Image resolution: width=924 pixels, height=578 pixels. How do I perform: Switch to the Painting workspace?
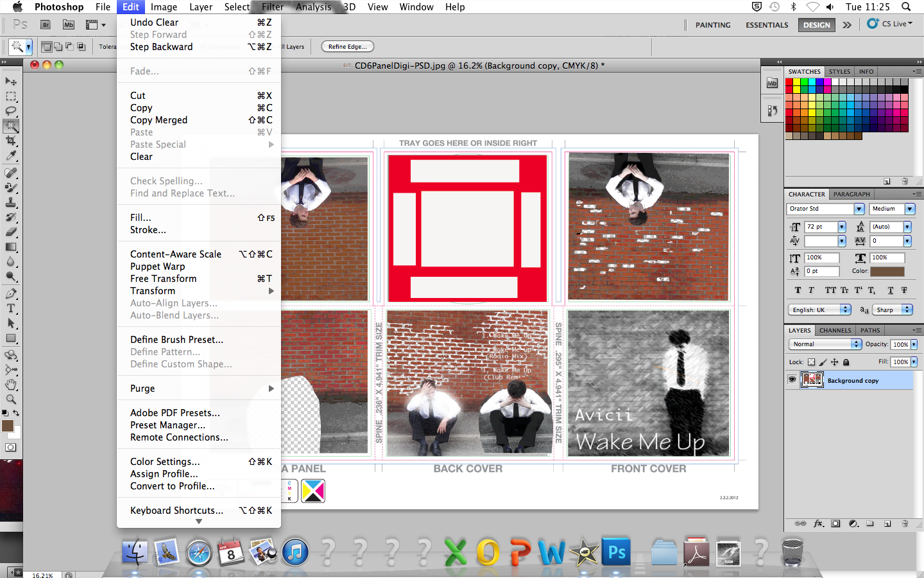712,24
